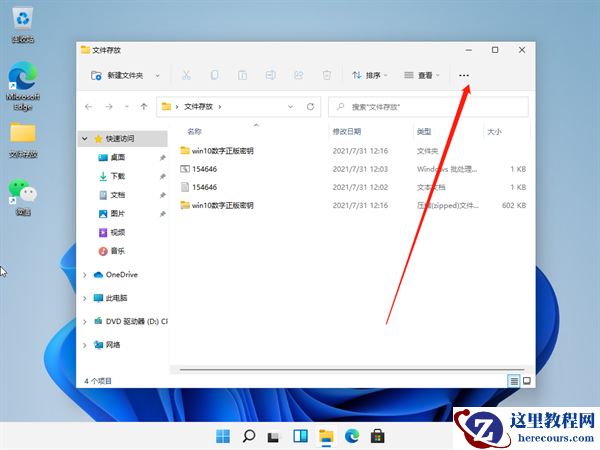Open recent locations dropdown chevron
The height and width of the screenshot is (450, 600).
tap(127, 107)
